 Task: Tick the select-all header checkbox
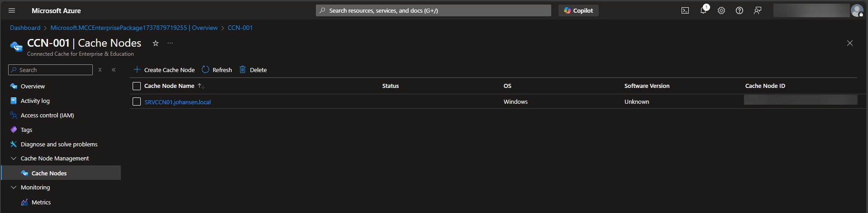tap(137, 86)
